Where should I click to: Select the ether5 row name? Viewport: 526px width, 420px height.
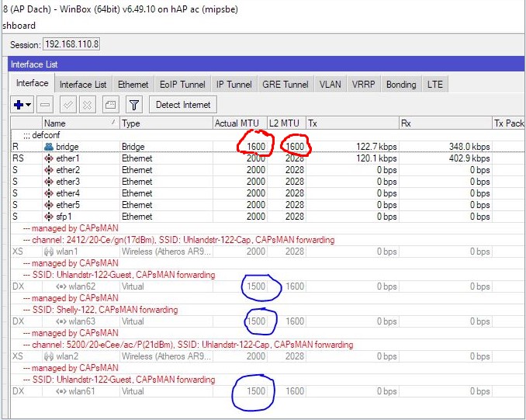pyautogui.click(x=67, y=205)
